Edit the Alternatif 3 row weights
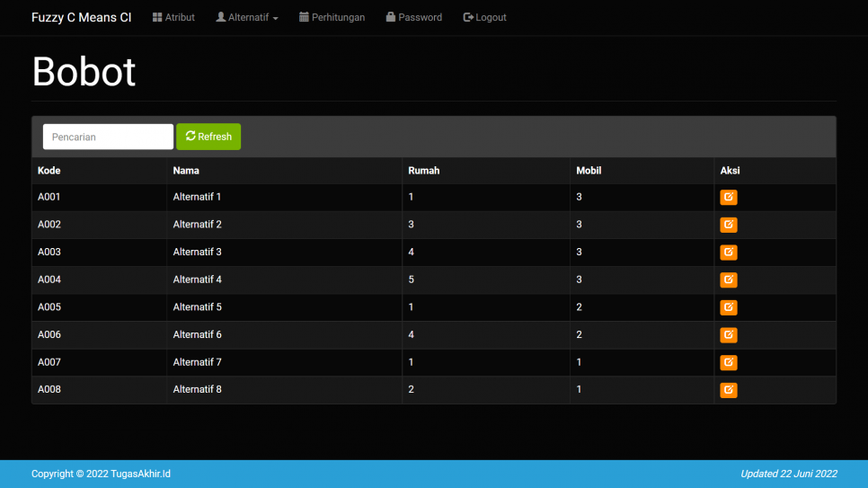 click(729, 252)
